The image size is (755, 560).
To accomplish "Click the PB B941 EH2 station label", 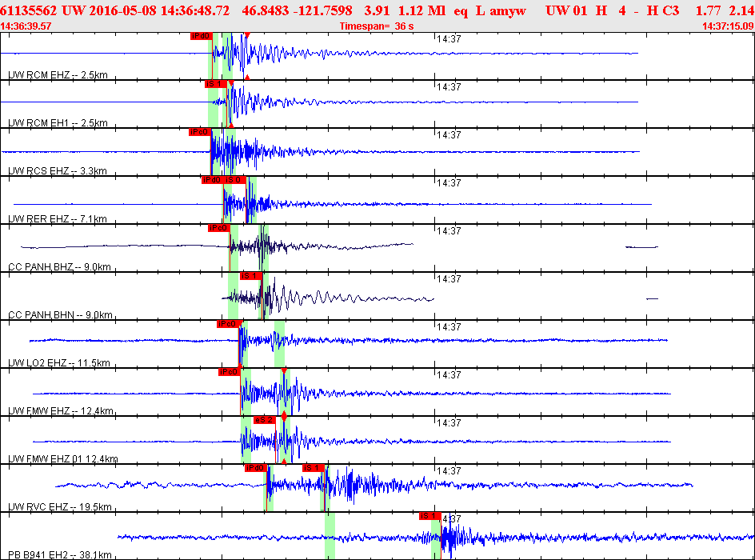I will pyautogui.click(x=60, y=554).
